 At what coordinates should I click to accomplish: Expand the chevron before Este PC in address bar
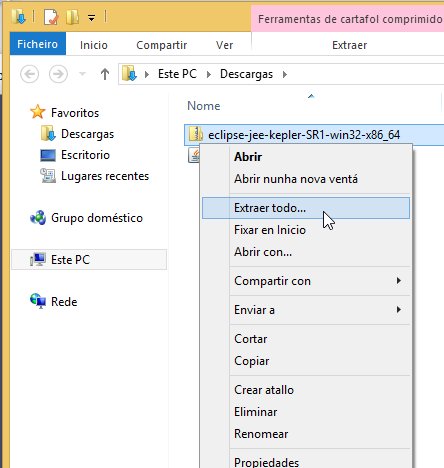[x=147, y=74]
